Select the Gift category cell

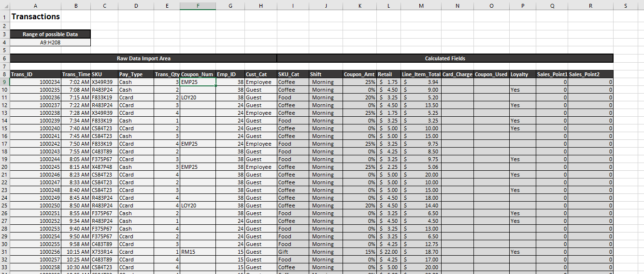[293, 252]
